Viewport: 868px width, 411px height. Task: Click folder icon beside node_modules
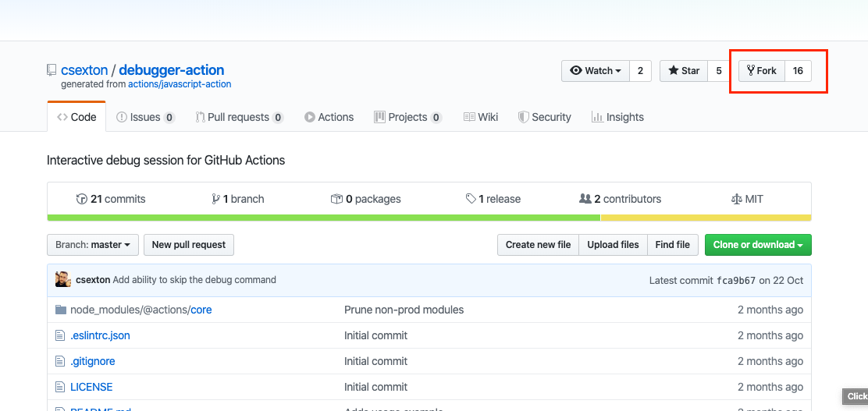[x=61, y=310]
